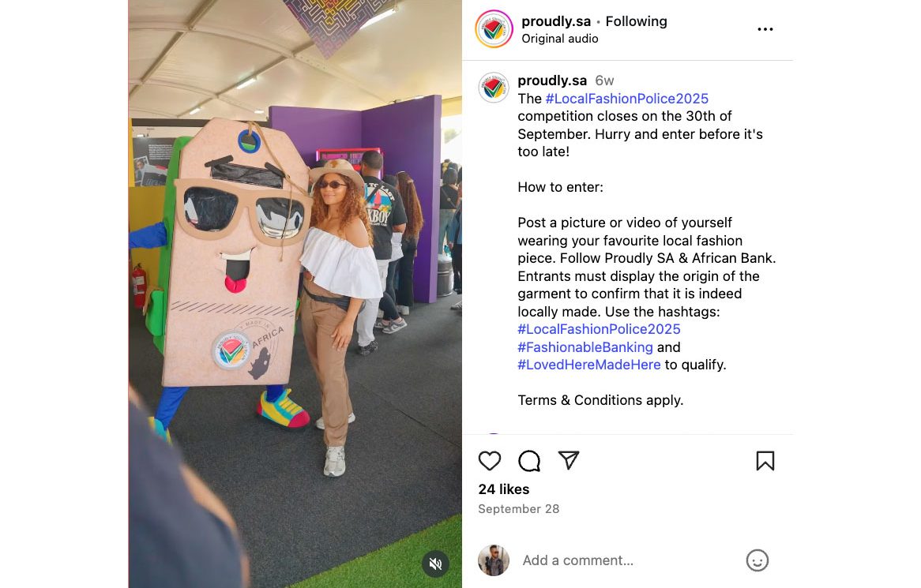This screenshot has width=921, height=588.
Task: Click proudly.sa profile picture in header
Action: 494,28
